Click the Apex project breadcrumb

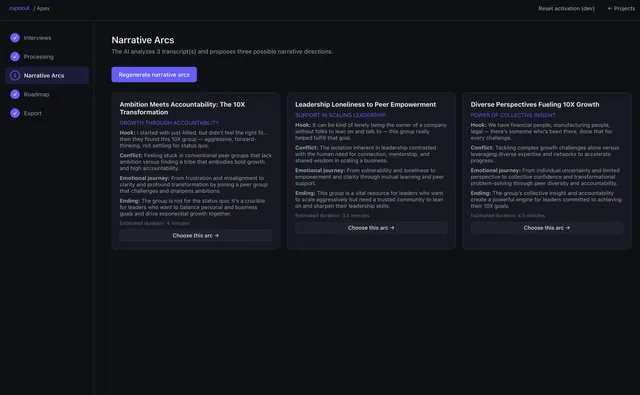pos(43,8)
